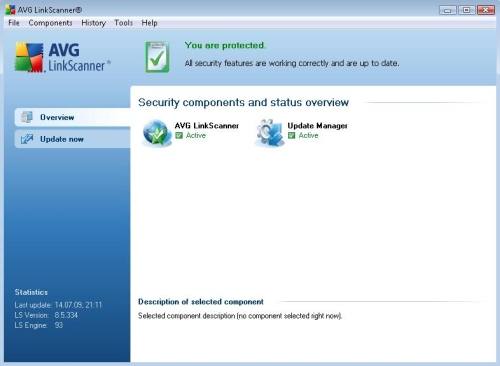
Task: Click the AVG LinkScanner component label
Action: [207, 126]
